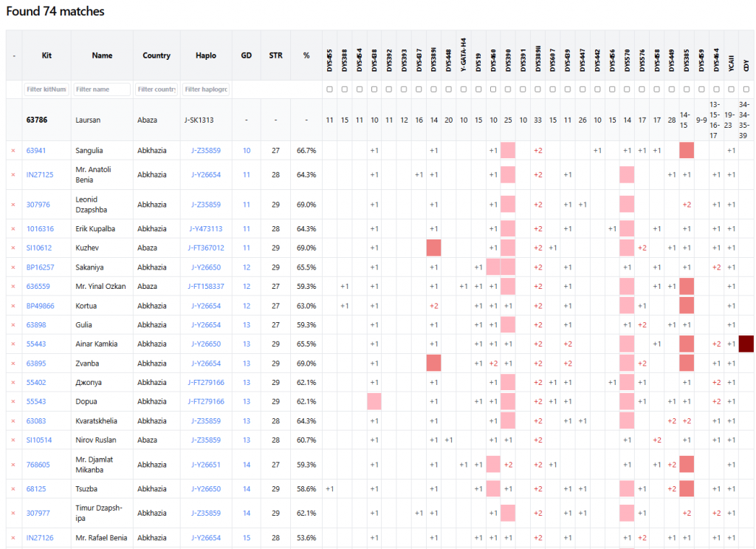Check the CDY marker checkbox
Image resolution: width=756 pixels, height=549 pixels.
746,89
